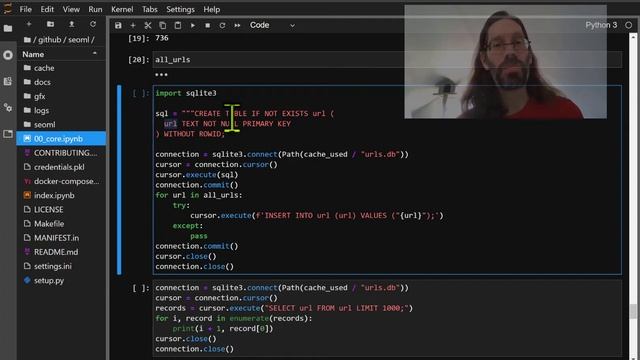Screen dimensions: 640x360
Task: Click the blue collapser bar of active cell
Action: click(119, 180)
